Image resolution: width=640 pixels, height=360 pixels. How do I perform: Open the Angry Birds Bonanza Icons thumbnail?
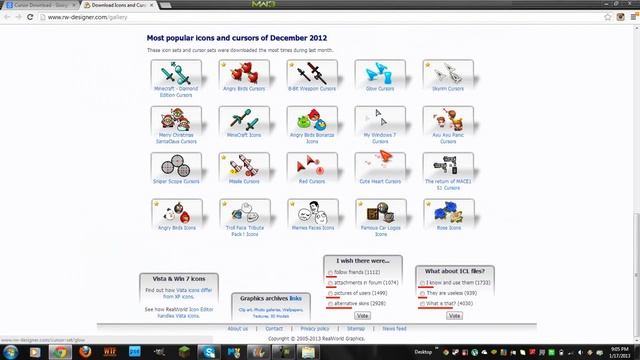pos(312,120)
